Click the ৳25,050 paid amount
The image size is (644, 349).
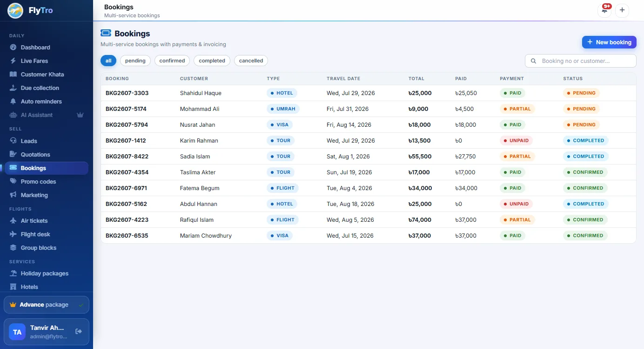pyautogui.click(x=466, y=93)
